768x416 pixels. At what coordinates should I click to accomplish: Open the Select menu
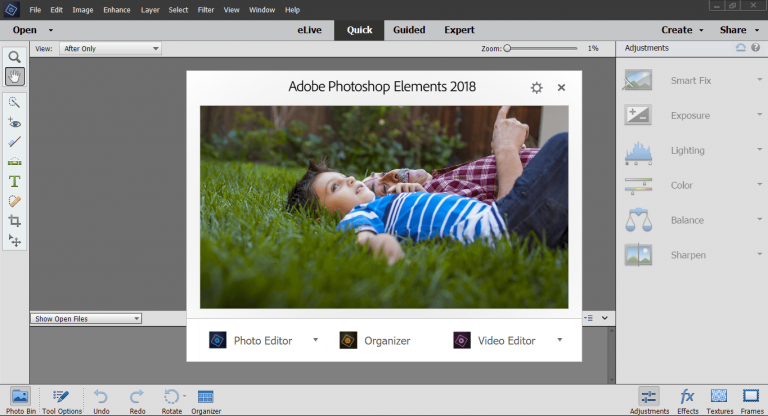(178, 10)
